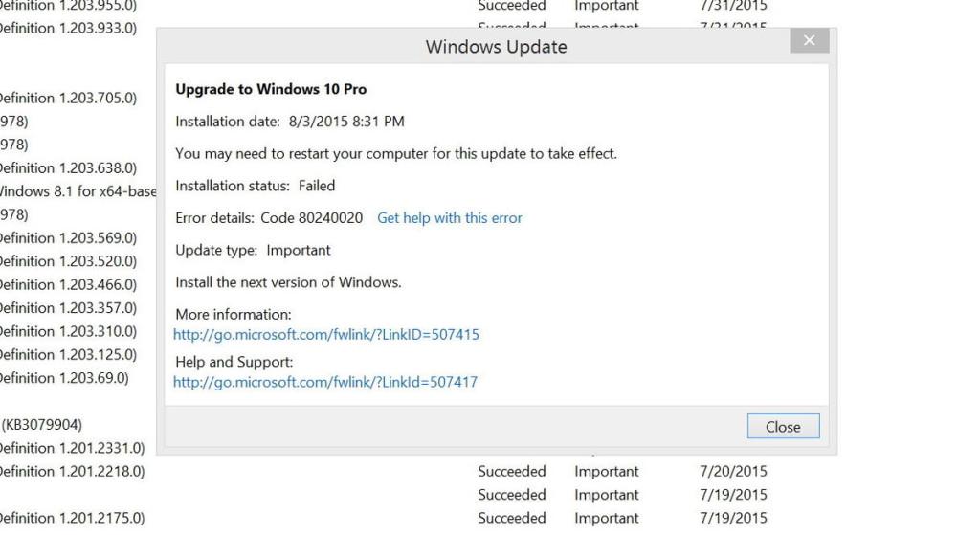
Task: Open the 'Get help with this error' link
Action: [450, 218]
